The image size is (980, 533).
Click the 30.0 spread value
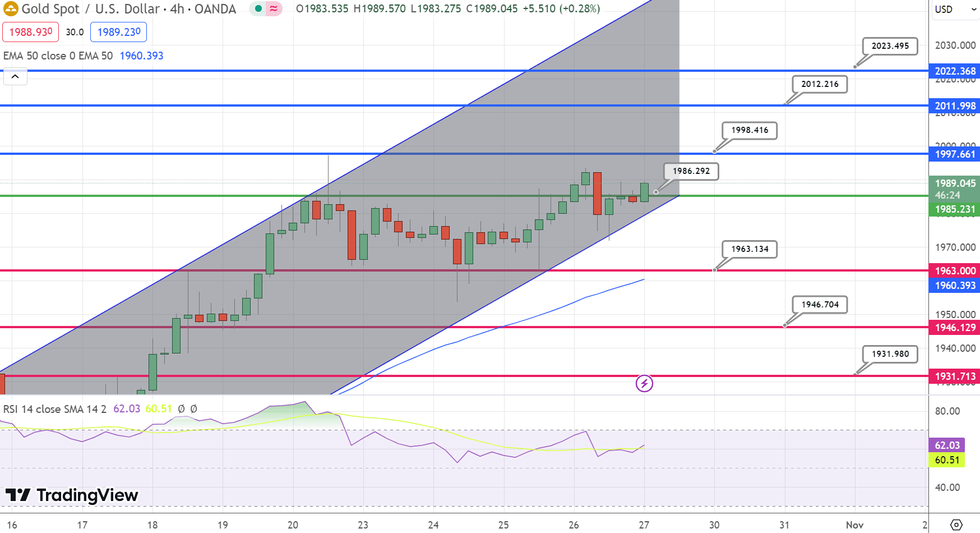(75, 32)
